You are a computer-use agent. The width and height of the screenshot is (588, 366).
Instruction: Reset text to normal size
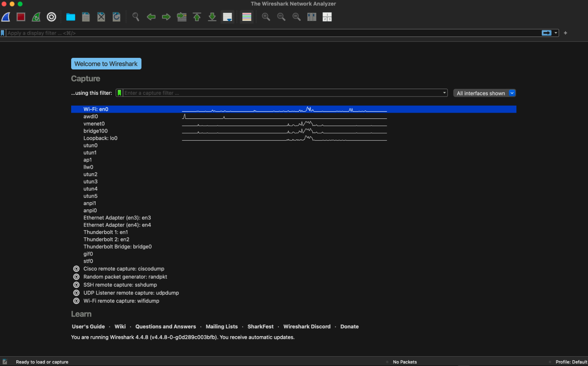coord(296,17)
